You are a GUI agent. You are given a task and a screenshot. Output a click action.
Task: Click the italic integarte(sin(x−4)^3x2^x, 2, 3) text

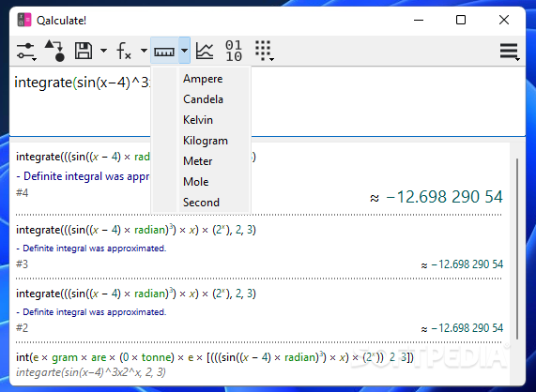[91, 372]
